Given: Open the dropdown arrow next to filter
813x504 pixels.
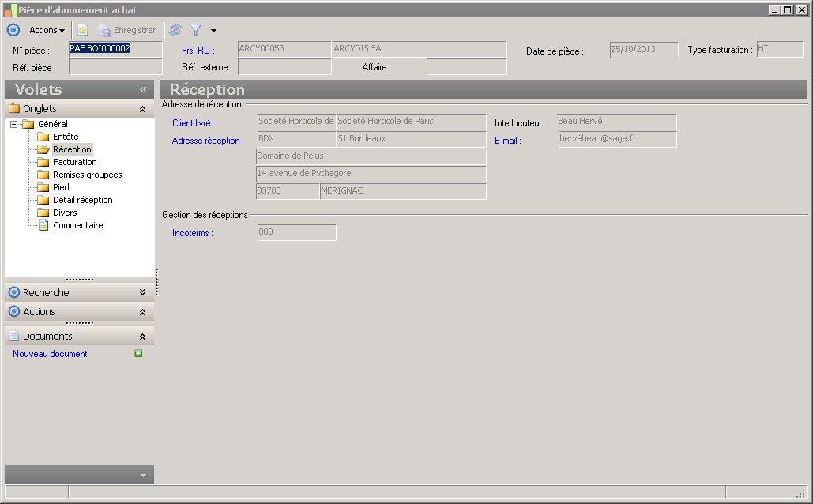Looking at the screenshot, I should point(213,31).
